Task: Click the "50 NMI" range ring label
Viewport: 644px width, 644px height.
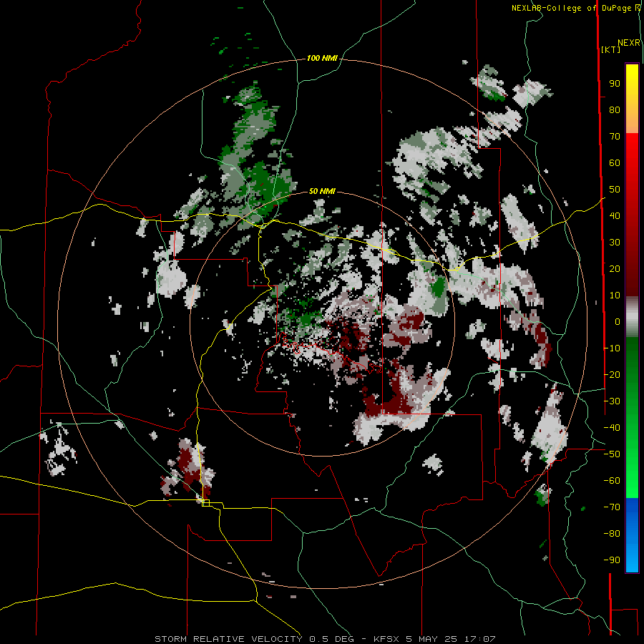Action: pos(322,191)
